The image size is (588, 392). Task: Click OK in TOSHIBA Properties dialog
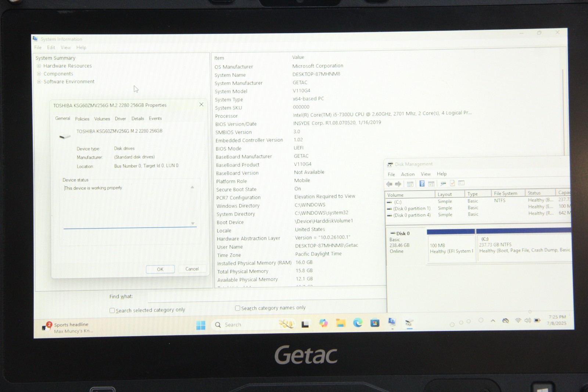(x=160, y=270)
